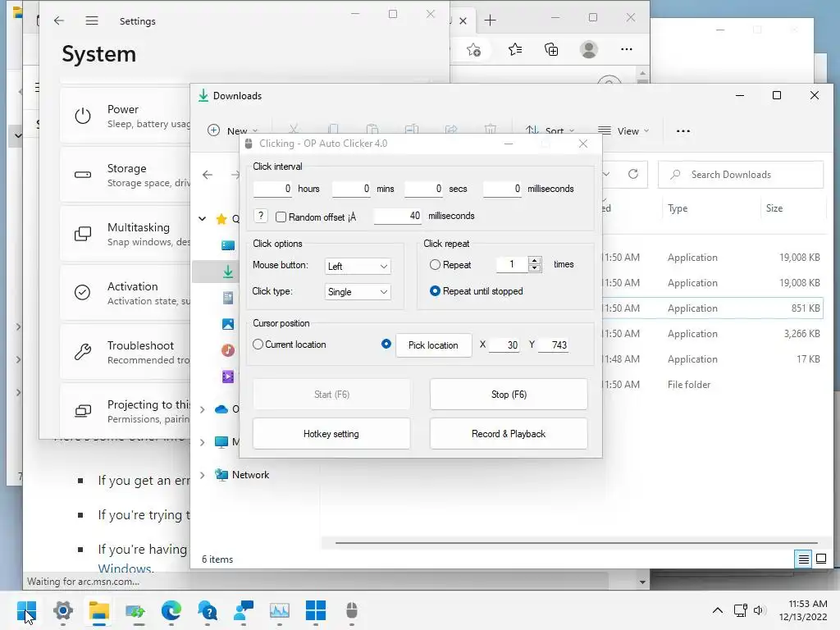Open Edge Collections icon

tap(551, 49)
